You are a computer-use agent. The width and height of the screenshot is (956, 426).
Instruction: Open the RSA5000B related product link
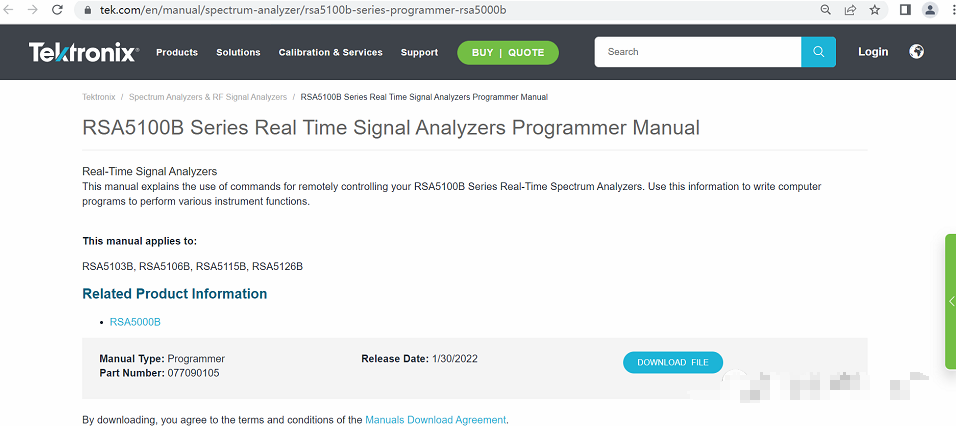pos(135,322)
